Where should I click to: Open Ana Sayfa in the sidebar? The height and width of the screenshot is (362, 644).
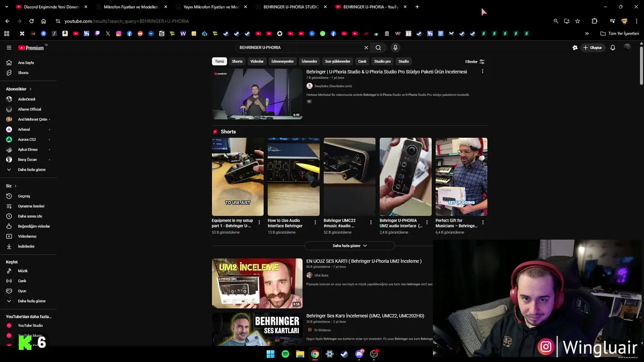pos(26,63)
